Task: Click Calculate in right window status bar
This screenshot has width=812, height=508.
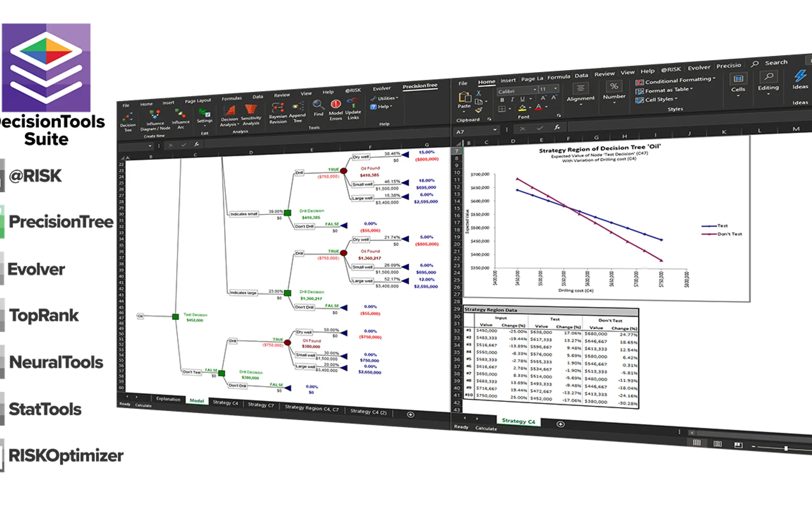Action: [486, 428]
